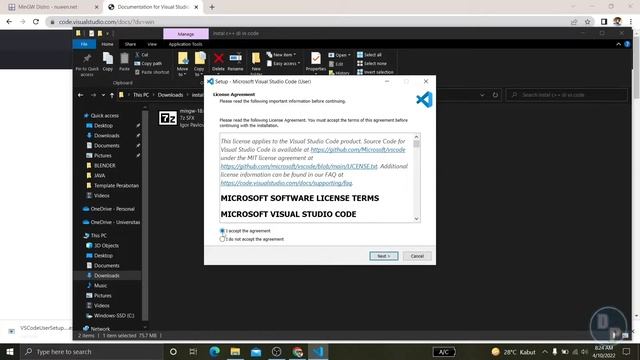This screenshot has height=360, width=640.
Task: Select 'I accept the agreement' radio button
Action: tap(222, 231)
